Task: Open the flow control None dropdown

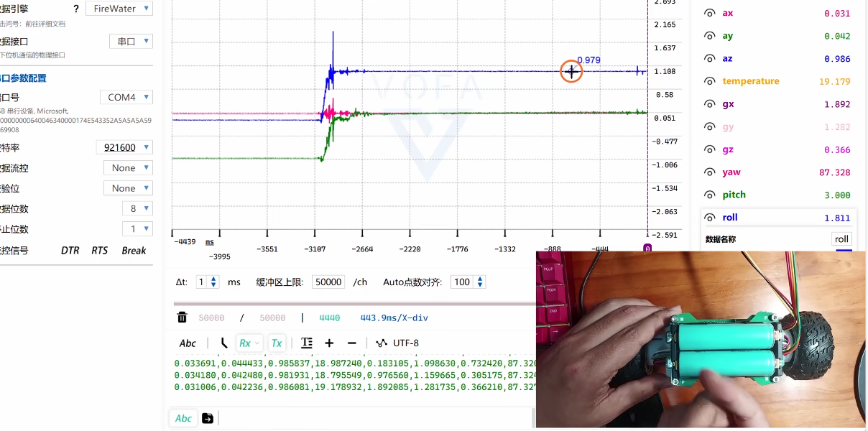Action: [x=129, y=167]
